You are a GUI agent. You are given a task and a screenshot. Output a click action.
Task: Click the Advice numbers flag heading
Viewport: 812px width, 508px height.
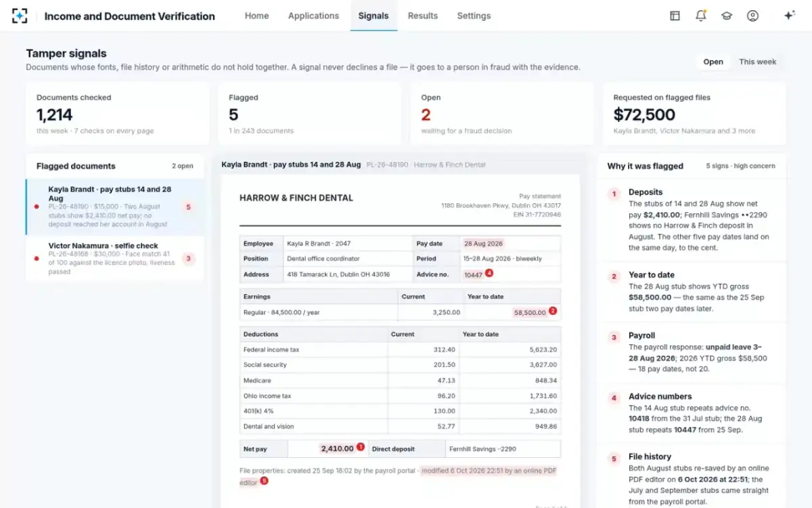[660, 396]
